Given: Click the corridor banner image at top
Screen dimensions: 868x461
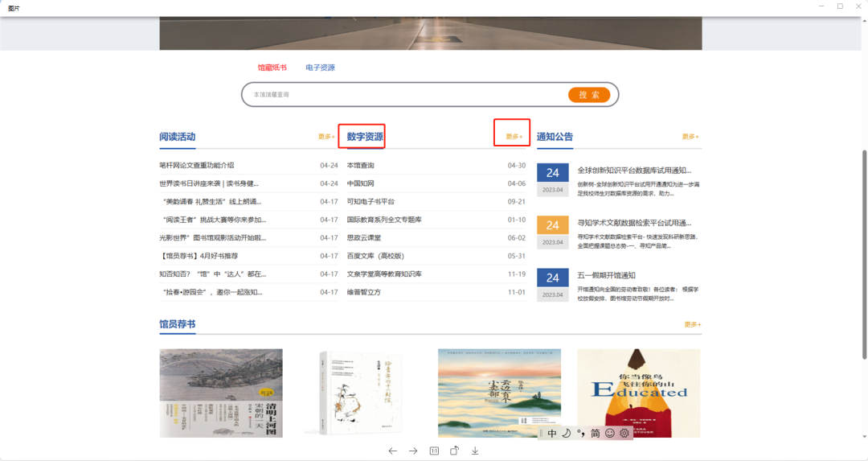Looking at the screenshot, I should pyautogui.click(x=431, y=33).
